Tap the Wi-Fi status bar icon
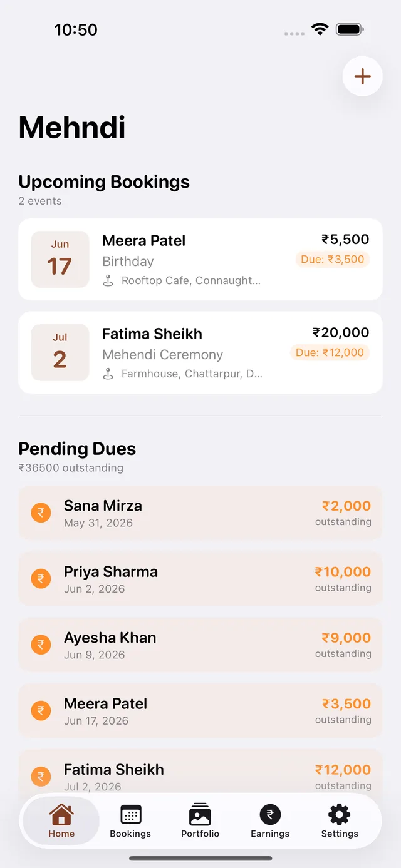401x868 pixels. click(x=320, y=29)
